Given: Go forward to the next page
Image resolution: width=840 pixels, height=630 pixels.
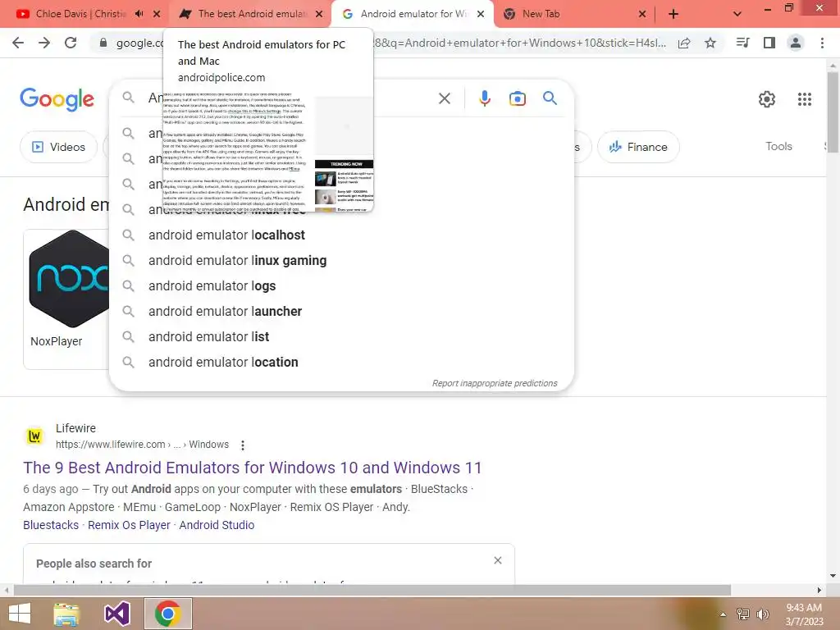Looking at the screenshot, I should pos(44,43).
